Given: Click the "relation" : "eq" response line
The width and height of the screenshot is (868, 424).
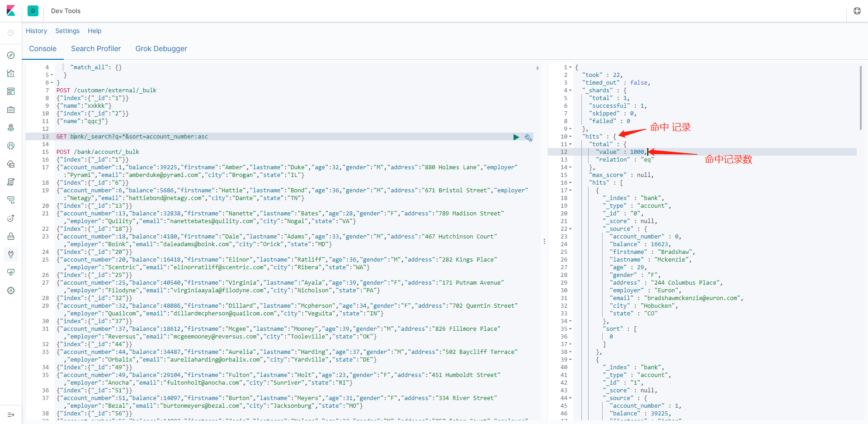Looking at the screenshot, I should (x=625, y=160).
